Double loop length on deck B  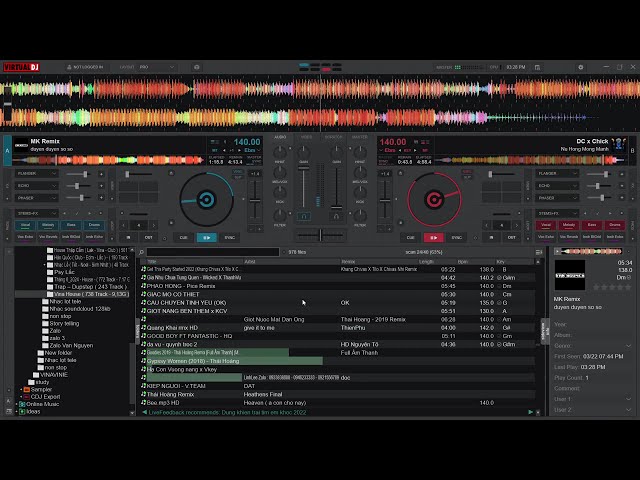coord(516,225)
